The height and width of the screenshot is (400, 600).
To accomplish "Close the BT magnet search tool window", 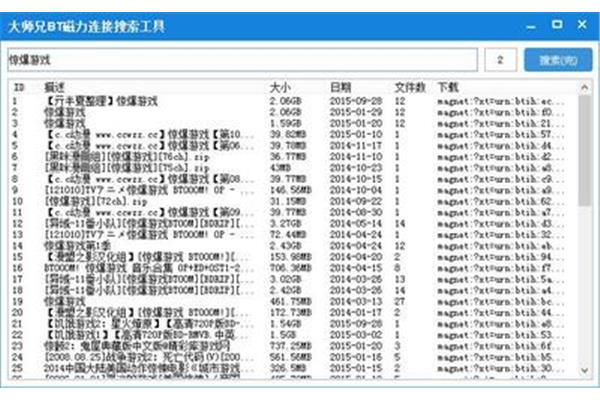I will (x=582, y=25).
